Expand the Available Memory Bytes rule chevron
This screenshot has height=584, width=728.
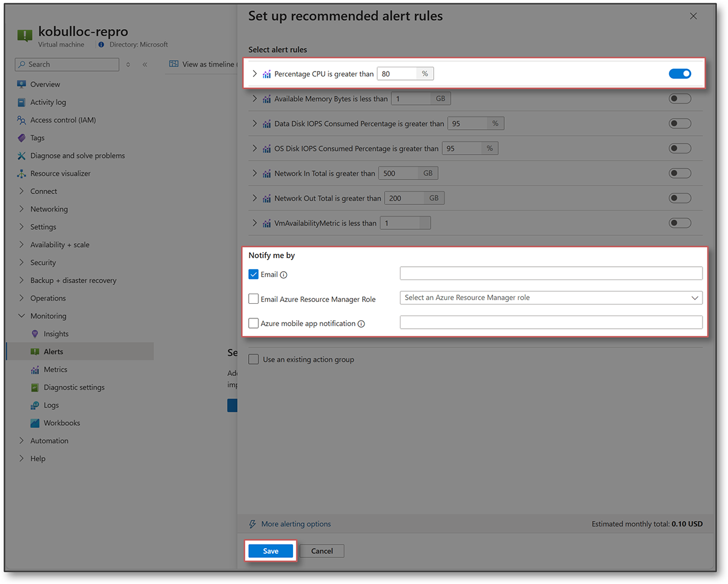tap(255, 99)
